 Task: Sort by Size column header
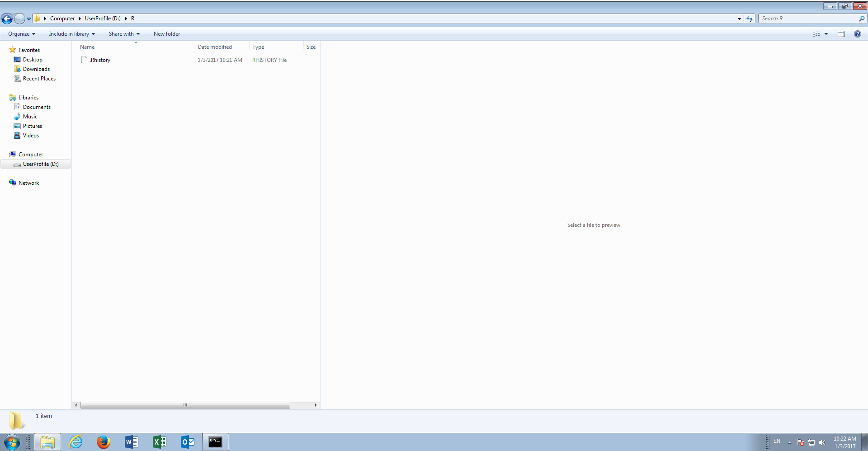click(311, 47)
